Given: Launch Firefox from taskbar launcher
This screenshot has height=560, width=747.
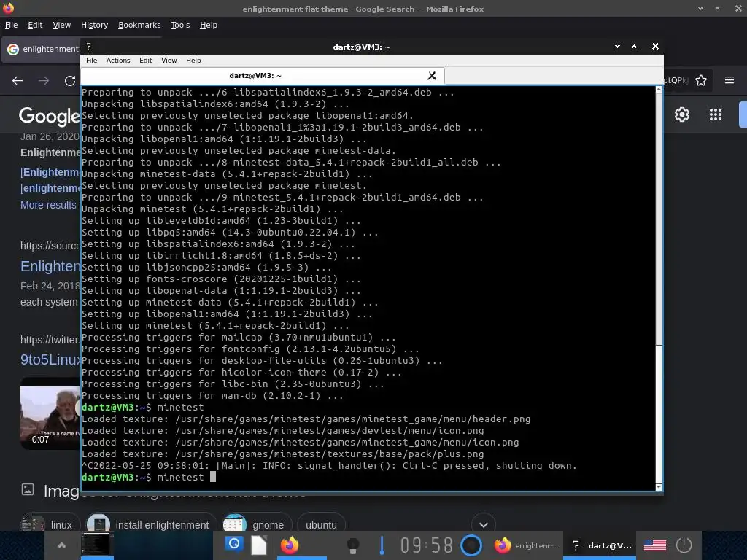Looking at the screenshot, I should (289, 544).
